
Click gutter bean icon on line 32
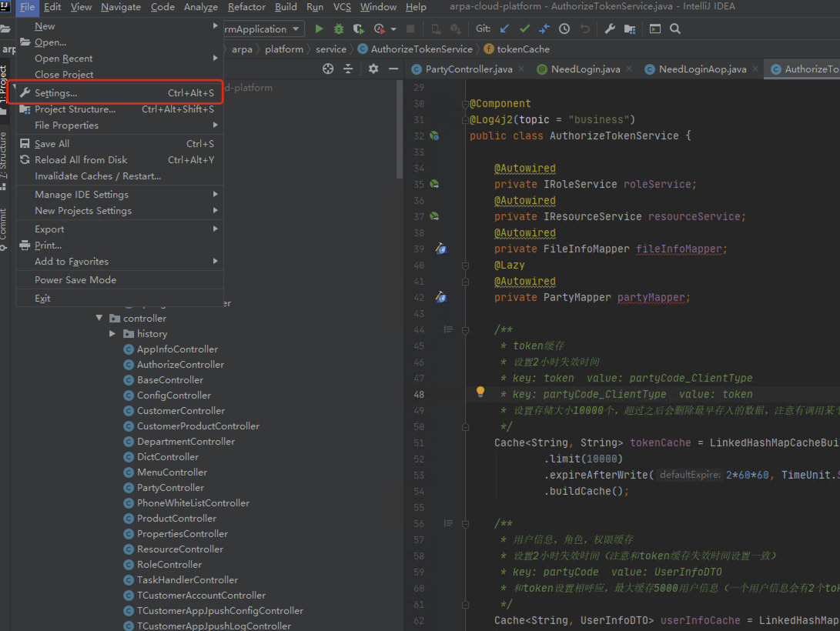click(434, 136)
